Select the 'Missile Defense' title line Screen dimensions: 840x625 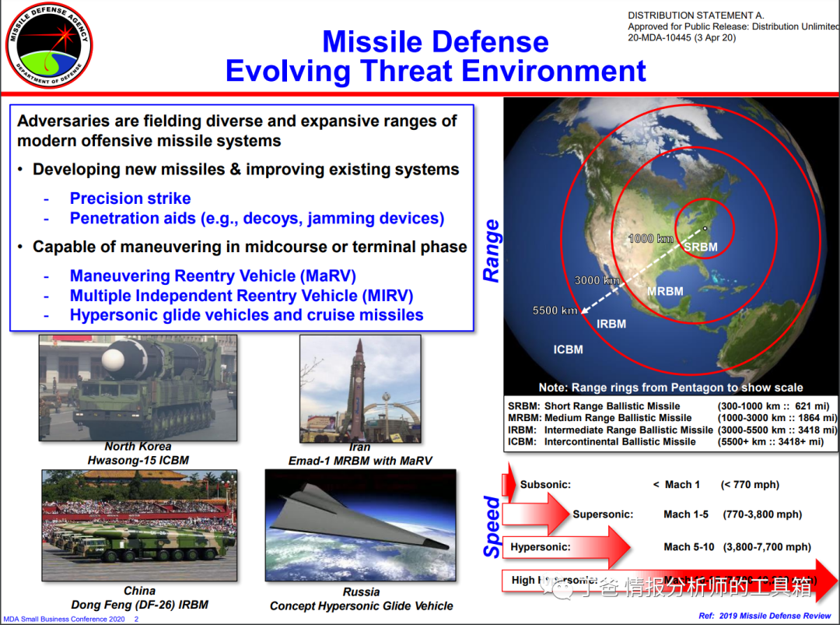tap(435, 41)
